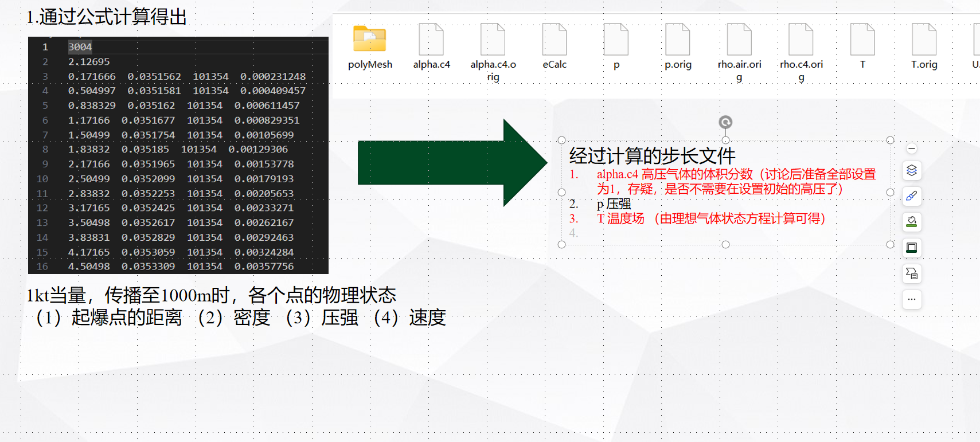This screenshot has height=442, width=980.
Task: Select the p.orig file icon
Action: click(x=678, y=39)
